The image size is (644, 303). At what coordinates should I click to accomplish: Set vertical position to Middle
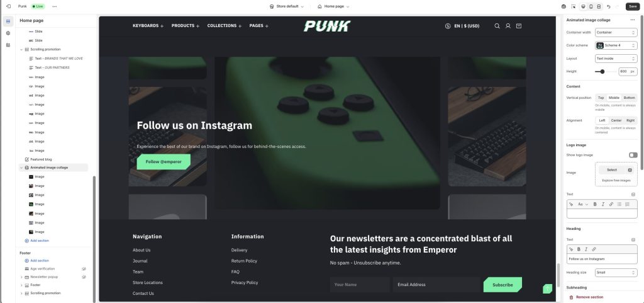tap(614, 98)
